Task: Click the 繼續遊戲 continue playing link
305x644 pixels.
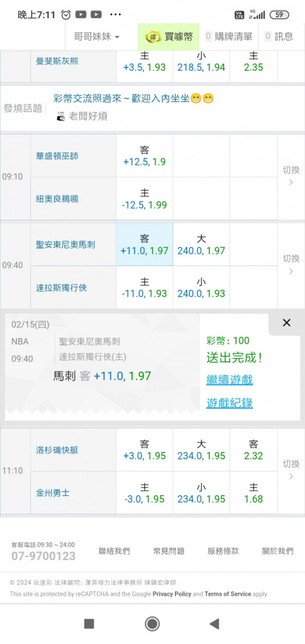Action: pos(230,380)
